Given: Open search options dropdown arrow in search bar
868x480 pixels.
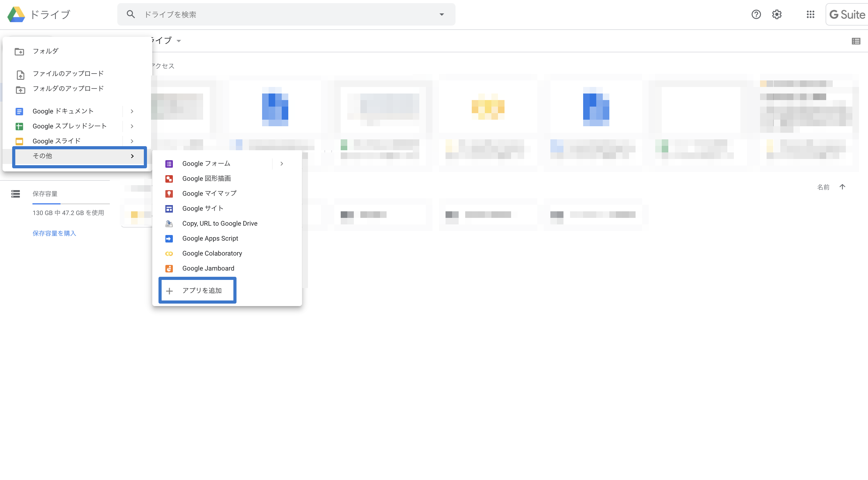Looking at the screenshot, I should pyautogui.click(x=441, y=14).
